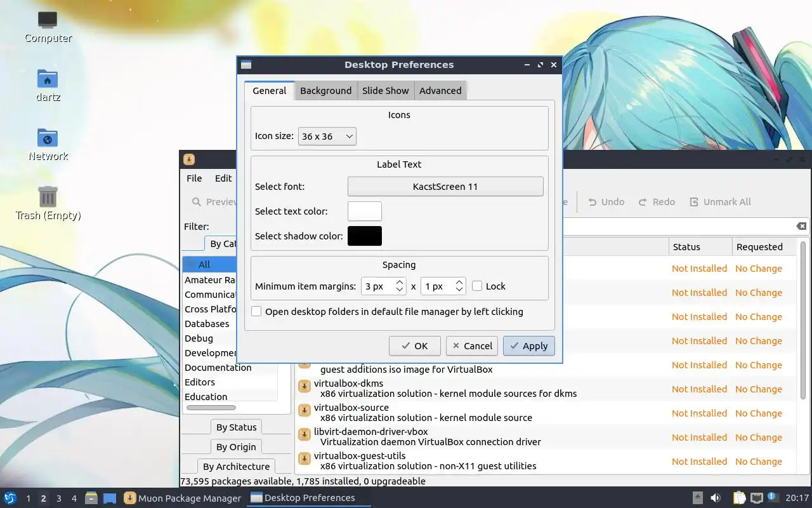Switch to workspace 3
The image size is (812, 508).
click(59, 498)
